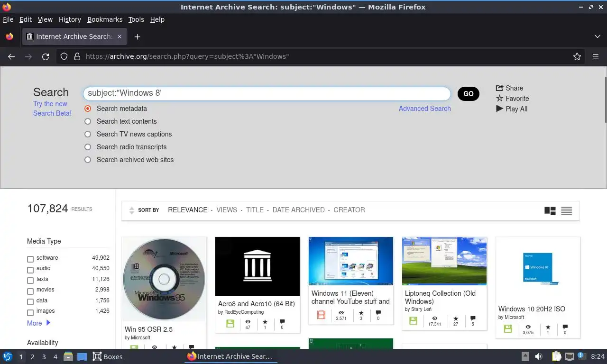Check the images media type filter
Viewport: 607px width, 364px height.
(x=30, y=312)
